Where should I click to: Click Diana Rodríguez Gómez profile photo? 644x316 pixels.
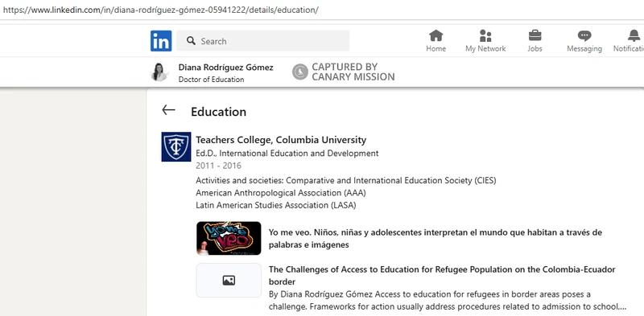[x=159, y=72]
